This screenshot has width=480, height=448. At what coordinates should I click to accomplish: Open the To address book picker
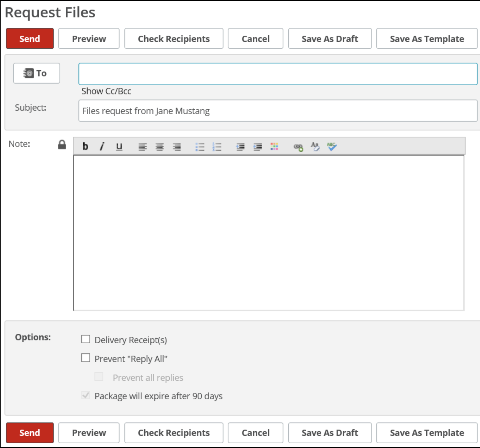pos(36,73)
